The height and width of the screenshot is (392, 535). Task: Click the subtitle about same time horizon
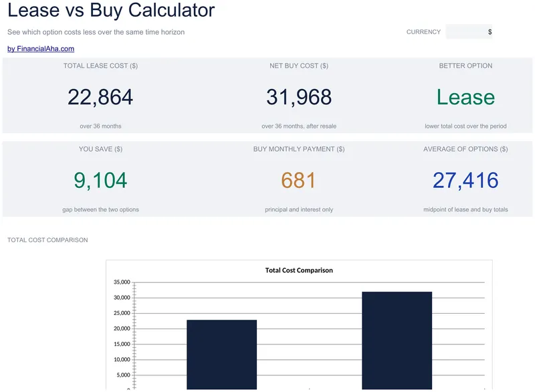pyautogui.click(x=96, y=32)
